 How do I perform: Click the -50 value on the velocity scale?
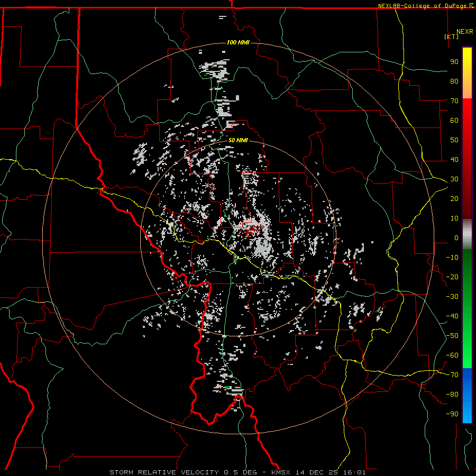pos(452,336)
